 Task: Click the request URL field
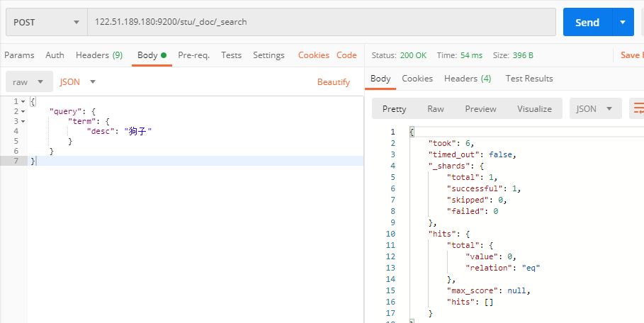(322, 22)
